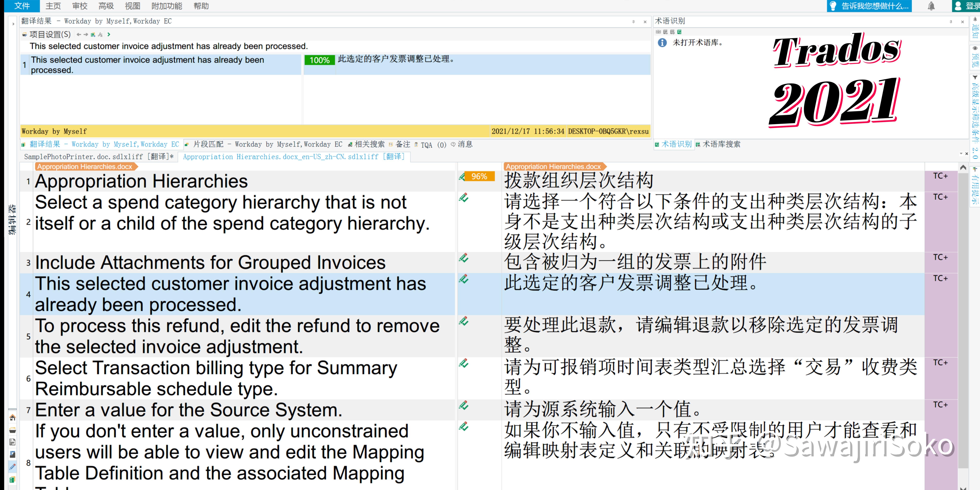Image resolution: width=980 pixels, height=490 pixels.
Task: Open the document tabs list dropdown arrow
Action: [x=961, y=154]
